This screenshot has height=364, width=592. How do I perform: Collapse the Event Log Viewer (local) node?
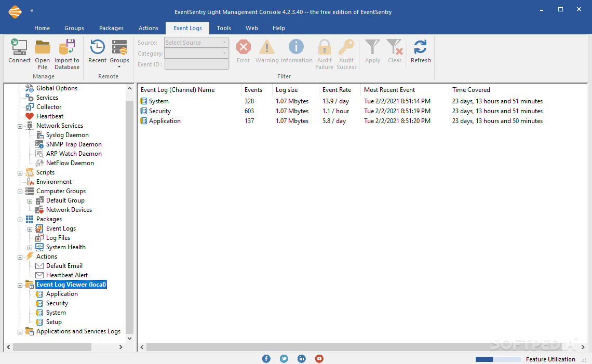pyautogui.click(x=20, y=286)
